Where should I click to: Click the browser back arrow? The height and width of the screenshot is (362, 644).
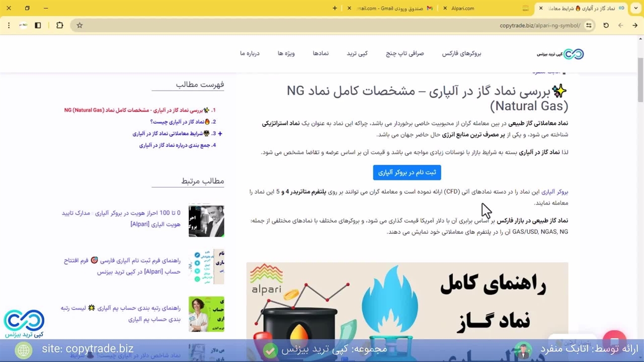click(x=635, y=25)
